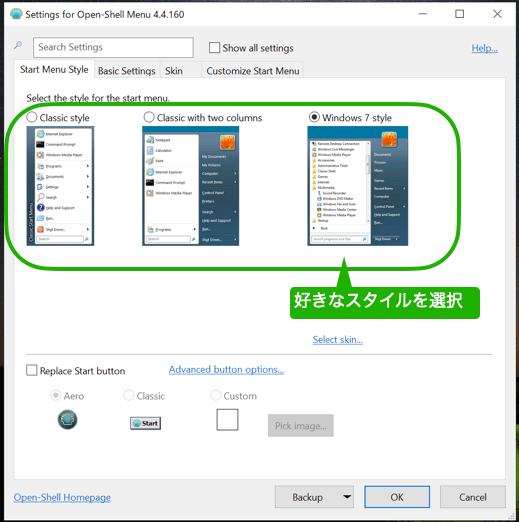Click the Pick image... button
This screenshot has height=522, width=519.
301,426
